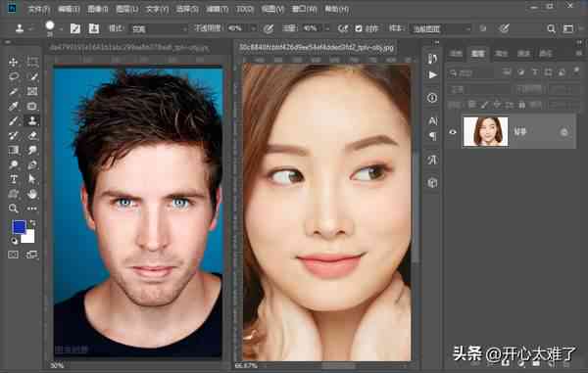The width and height of the screenshot is (588, 373).
Task: Select the Hand tool
Action: coord(32,194)
